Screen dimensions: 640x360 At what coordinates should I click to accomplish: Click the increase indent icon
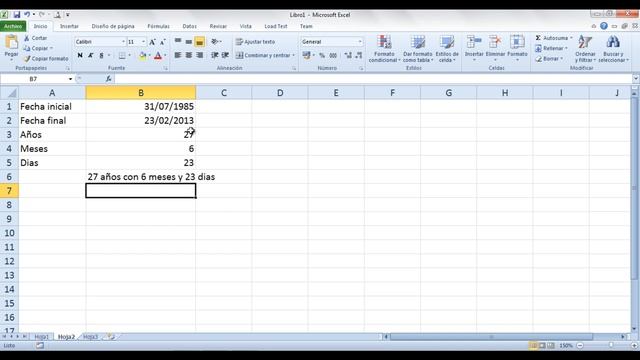(225, 55)
